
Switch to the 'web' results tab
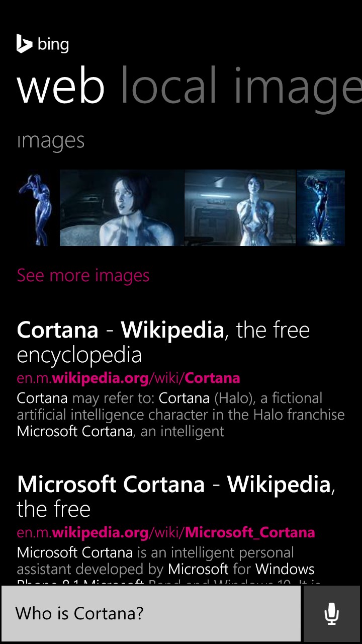pos(61,87)
